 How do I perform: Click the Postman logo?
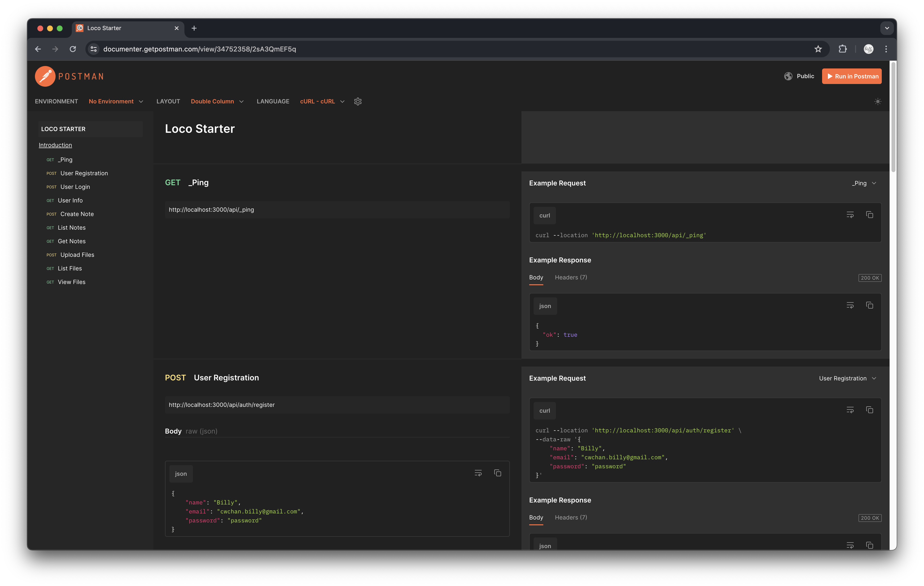[69, 76]
